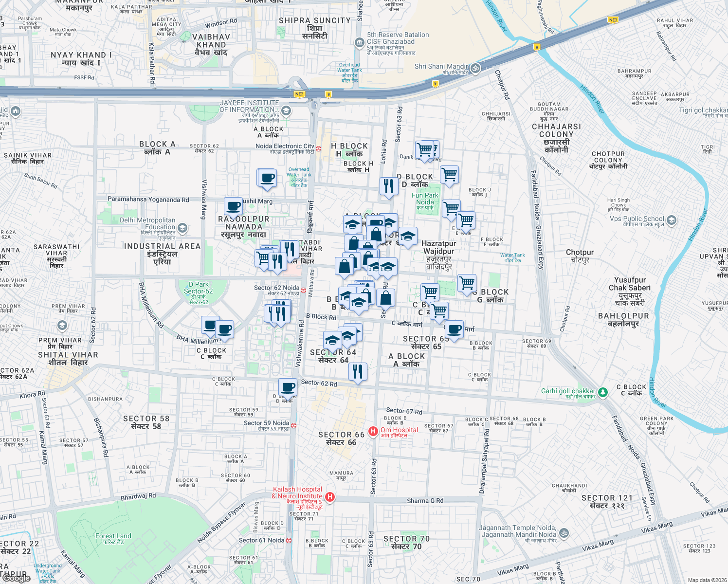Click the graduation cap icon in Sector 64
The height and width of the screenshot is (584, 728).
332,341
